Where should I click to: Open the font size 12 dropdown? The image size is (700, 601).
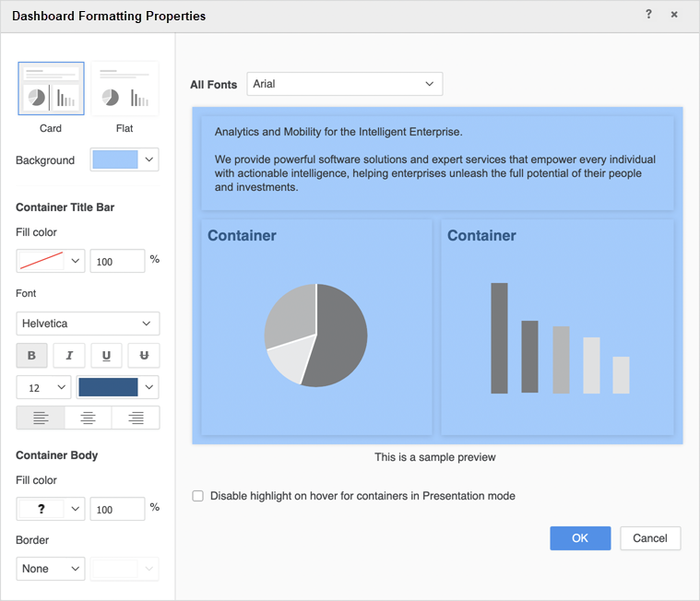pos(43,387)
